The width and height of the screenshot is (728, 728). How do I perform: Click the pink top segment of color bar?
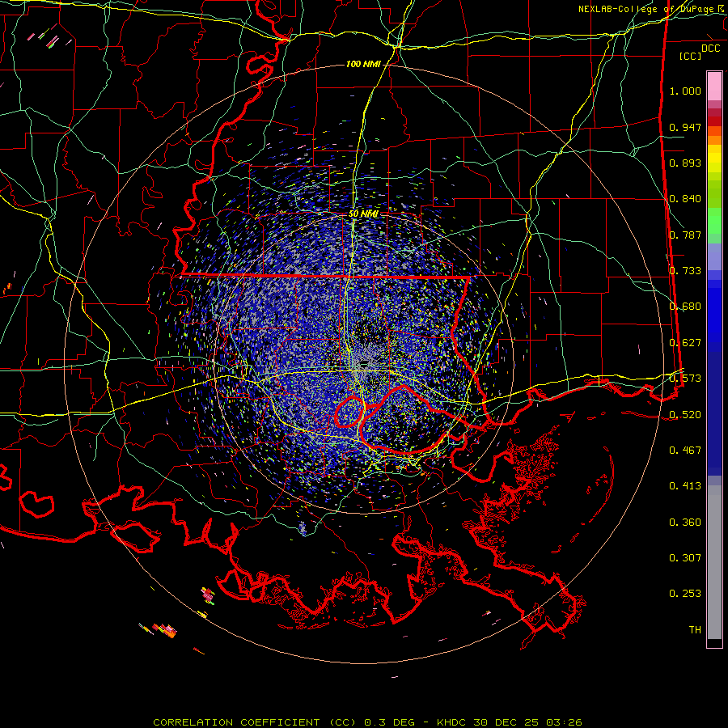[x=714, y=87]
